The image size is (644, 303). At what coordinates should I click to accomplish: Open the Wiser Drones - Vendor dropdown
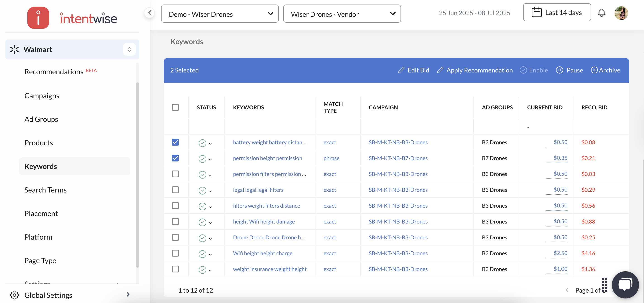pos(342,14)
